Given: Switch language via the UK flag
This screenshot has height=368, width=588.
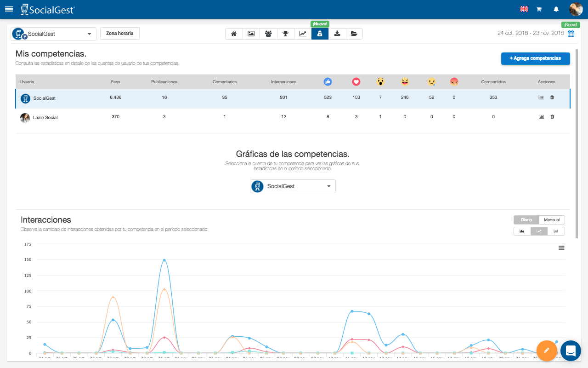Looking at the screenshot, I should tap(524, 9).
